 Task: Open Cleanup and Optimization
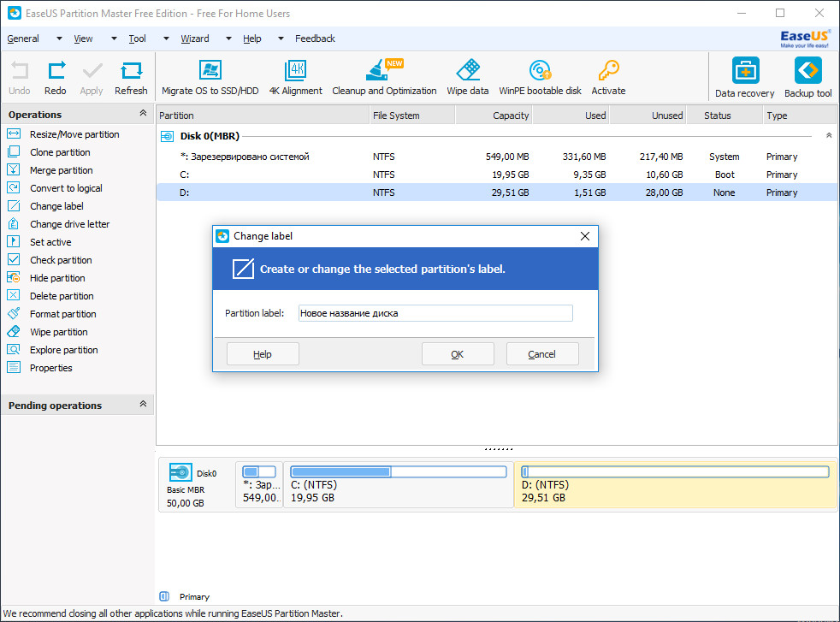(x=384, y=78)
